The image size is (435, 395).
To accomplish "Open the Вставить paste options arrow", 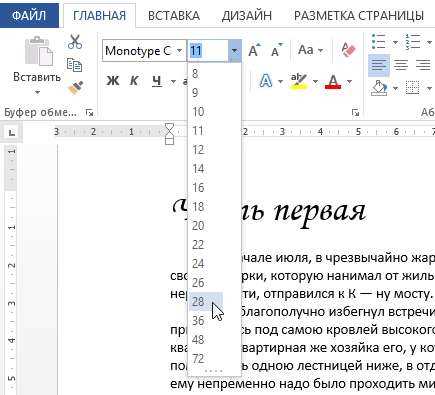I will click(x=37, y=92).
